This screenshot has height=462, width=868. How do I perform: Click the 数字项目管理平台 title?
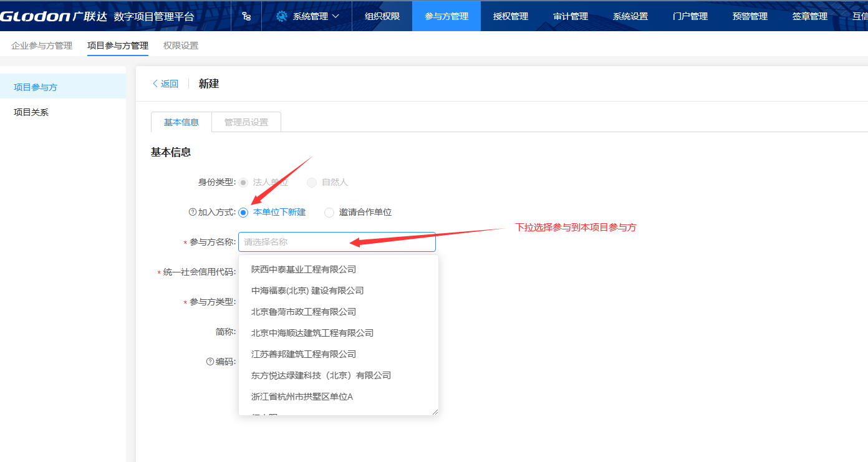(x=154, y=17)
